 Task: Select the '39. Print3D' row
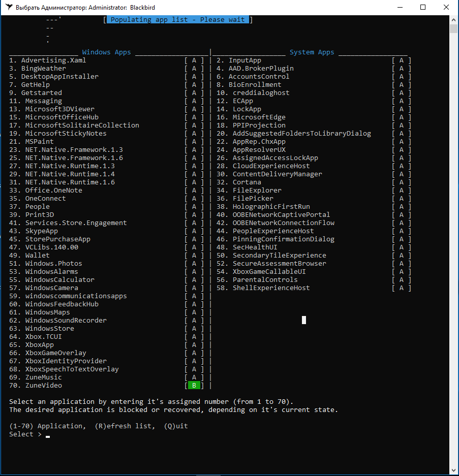tap(106, 214)
